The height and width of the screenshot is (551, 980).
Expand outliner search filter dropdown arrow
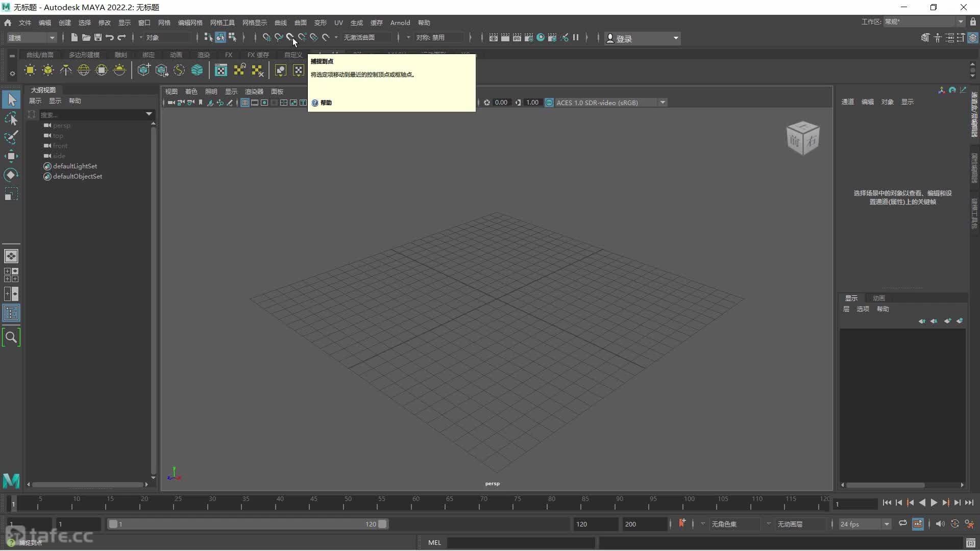(x=149, y=114)
